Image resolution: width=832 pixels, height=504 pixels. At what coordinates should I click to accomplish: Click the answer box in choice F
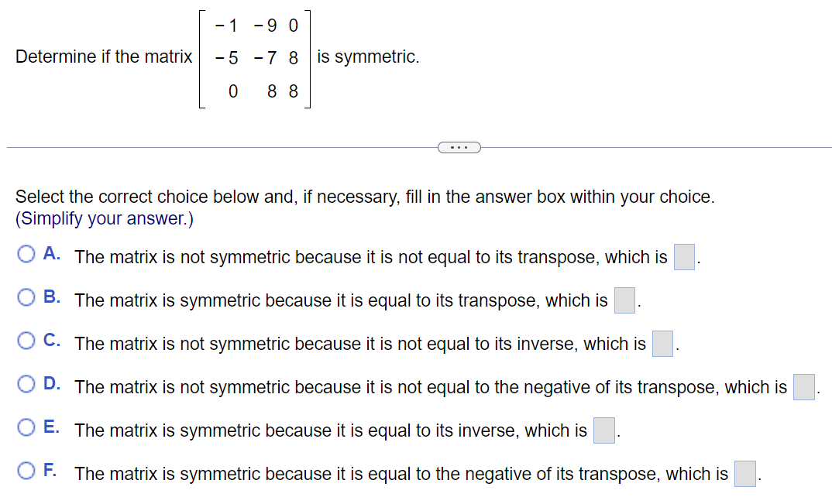click(x=744, y=474)
